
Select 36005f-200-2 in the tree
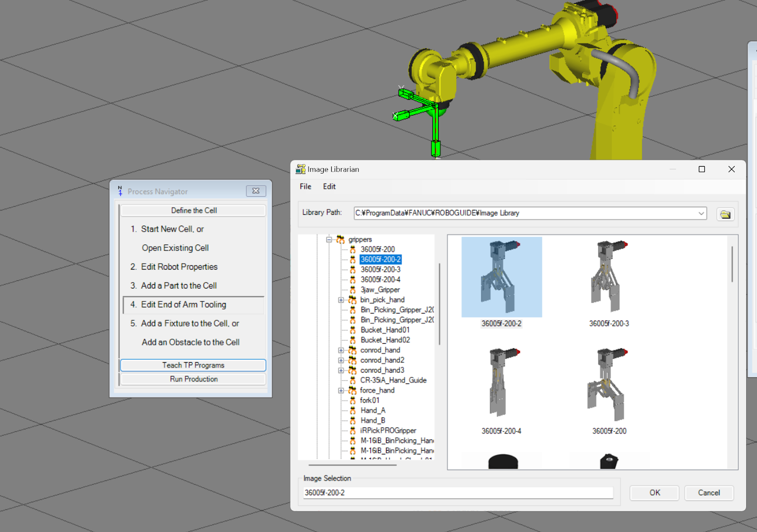pos(380,260)
